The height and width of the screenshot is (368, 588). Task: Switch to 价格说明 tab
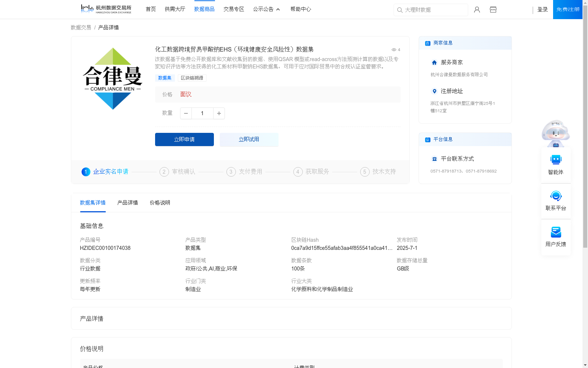pos(160,203)
